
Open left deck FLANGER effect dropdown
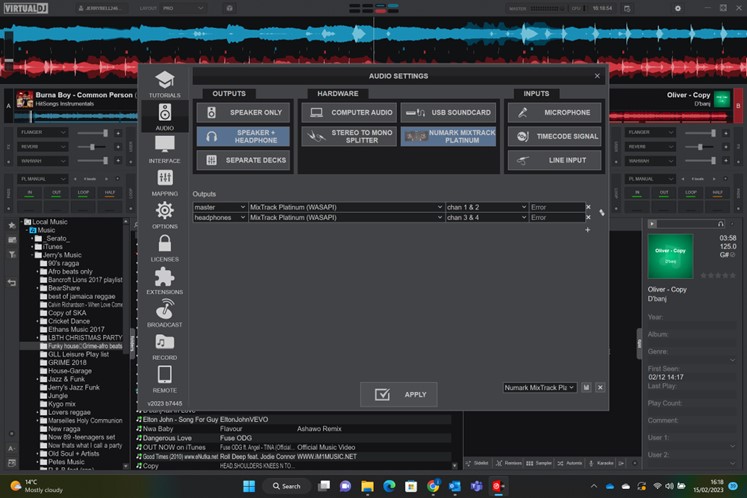coord(43,132)
